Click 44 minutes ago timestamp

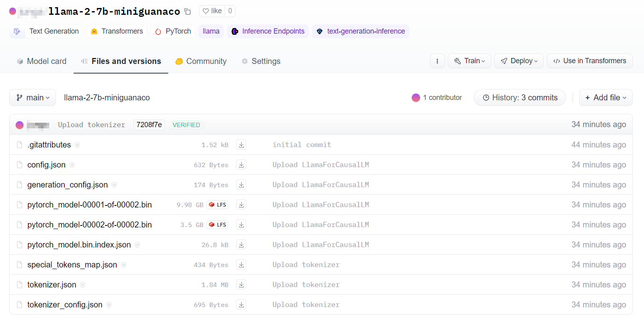pyautogui.click(x=598, y=145)
